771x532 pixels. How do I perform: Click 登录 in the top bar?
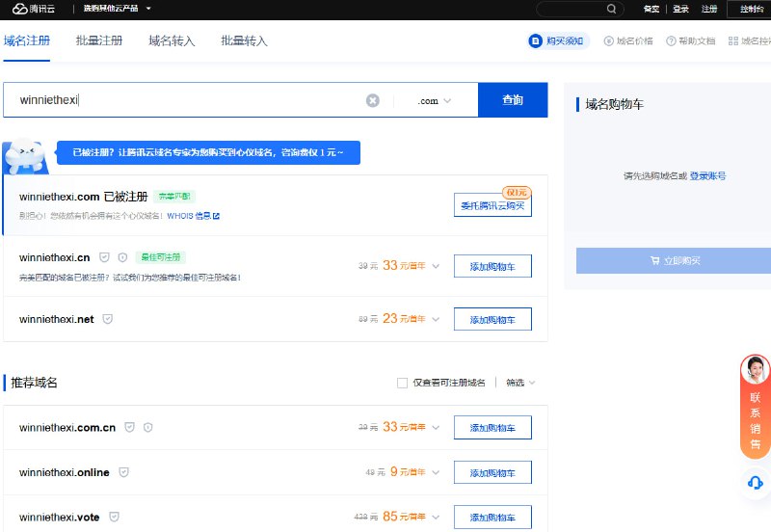coord(680,9)
